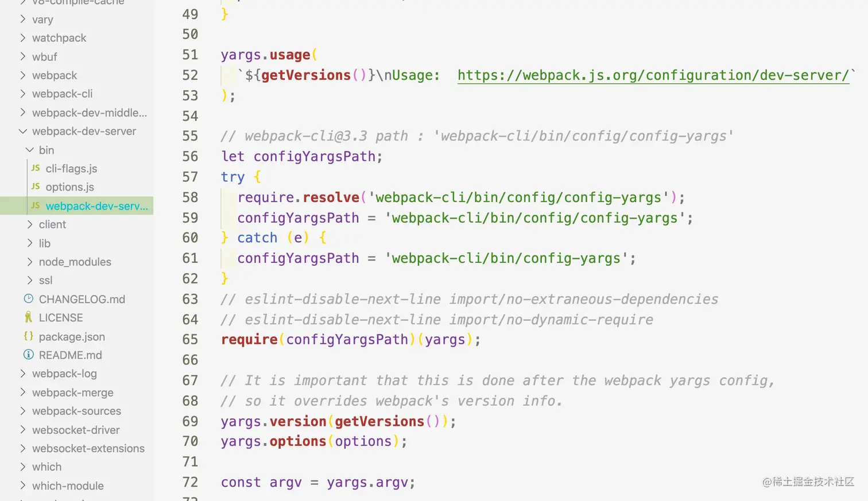Open options.js in the file tree

(x=69, y=187)
